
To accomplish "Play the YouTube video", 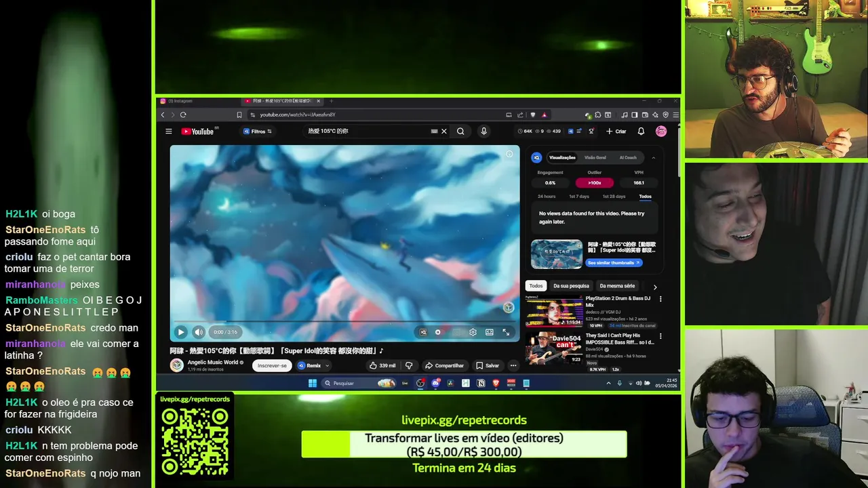I will [x=180, y=332].
